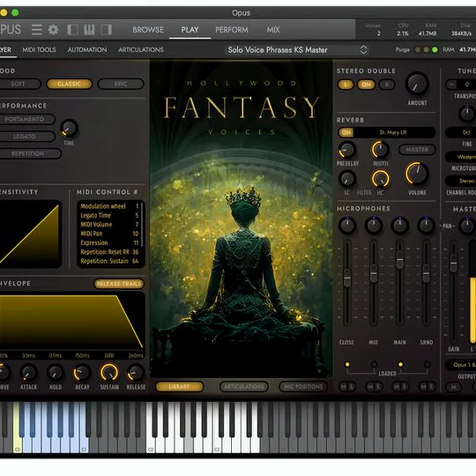Click the macOS green fullscreen button
Viewport: 476px width, 476px height.
tap(15, 13)
